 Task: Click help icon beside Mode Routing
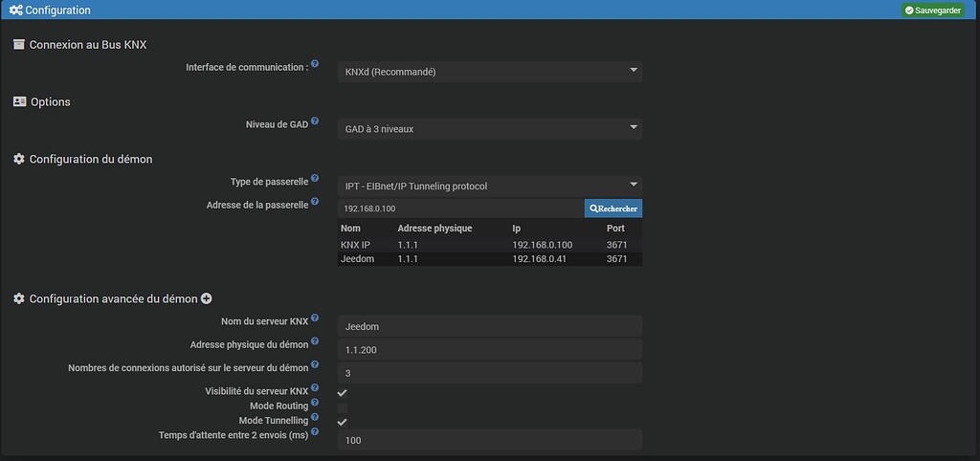pyautogui.click(x=315, y=403)
